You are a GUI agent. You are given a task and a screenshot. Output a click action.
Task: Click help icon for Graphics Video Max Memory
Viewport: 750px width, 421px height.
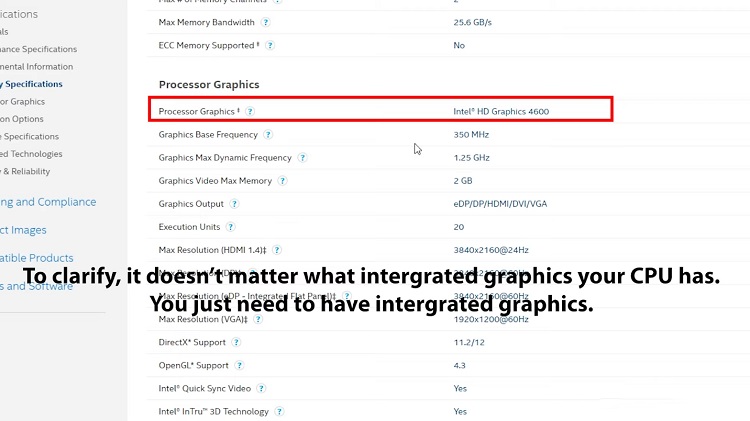coord(282,181)
